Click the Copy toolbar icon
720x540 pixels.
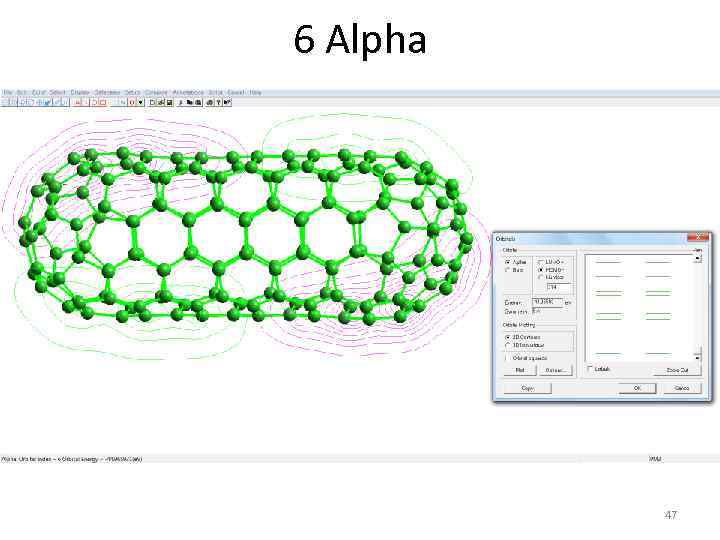189,102
